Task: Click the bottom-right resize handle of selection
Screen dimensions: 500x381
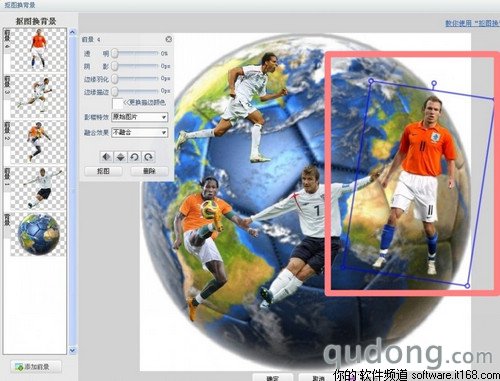Action: (x=467, y=286)
